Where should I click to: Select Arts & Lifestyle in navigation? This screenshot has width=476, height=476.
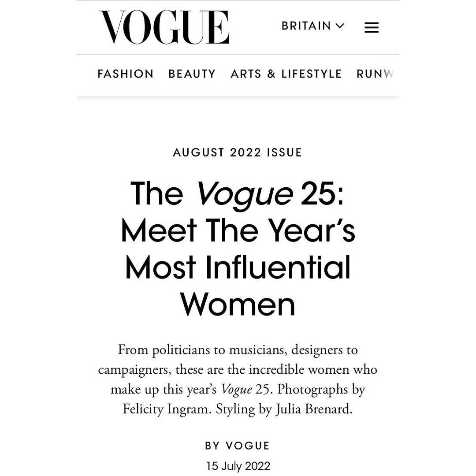(x=286, y=74)
